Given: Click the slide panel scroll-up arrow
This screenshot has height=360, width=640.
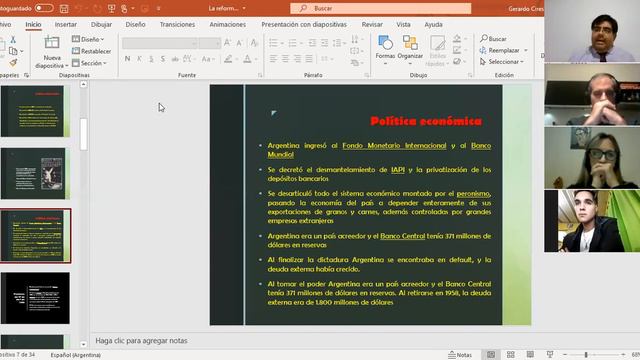Looking at the screenshot, I should coord(83,84).
